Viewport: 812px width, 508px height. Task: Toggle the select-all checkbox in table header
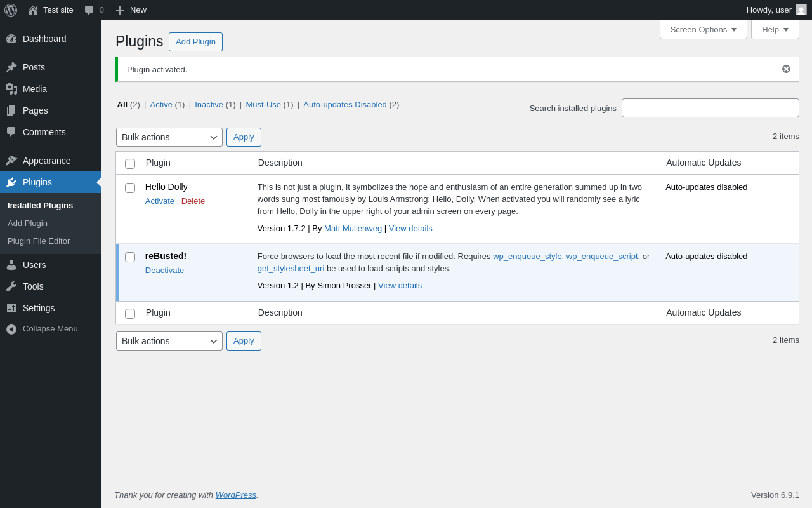tap(130, 164)
